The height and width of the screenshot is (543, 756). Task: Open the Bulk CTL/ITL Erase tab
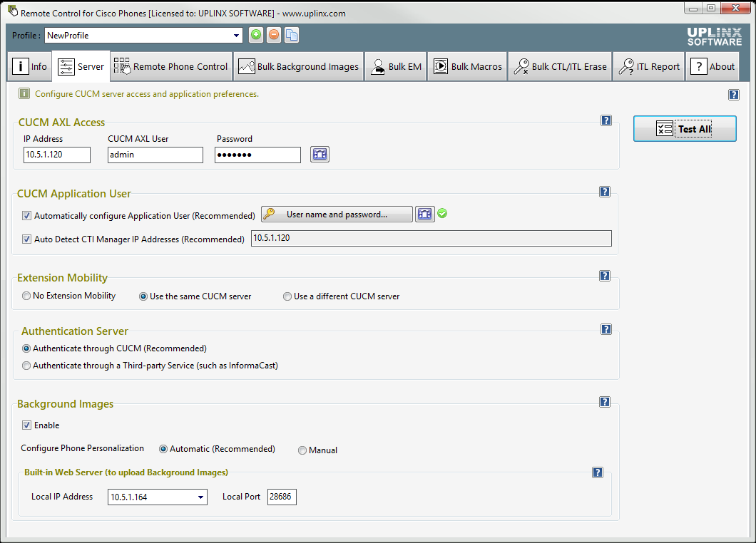560,66
